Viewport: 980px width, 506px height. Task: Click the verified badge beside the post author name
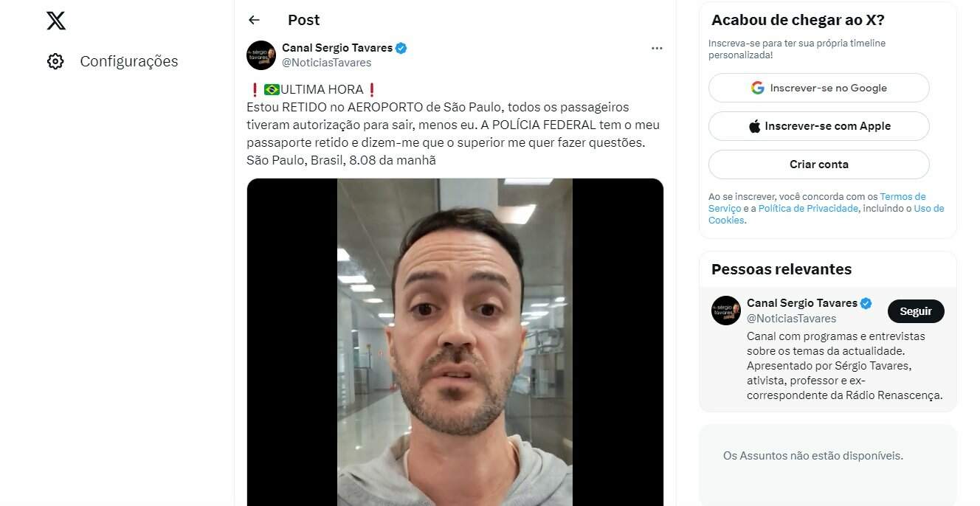point(401,48)
